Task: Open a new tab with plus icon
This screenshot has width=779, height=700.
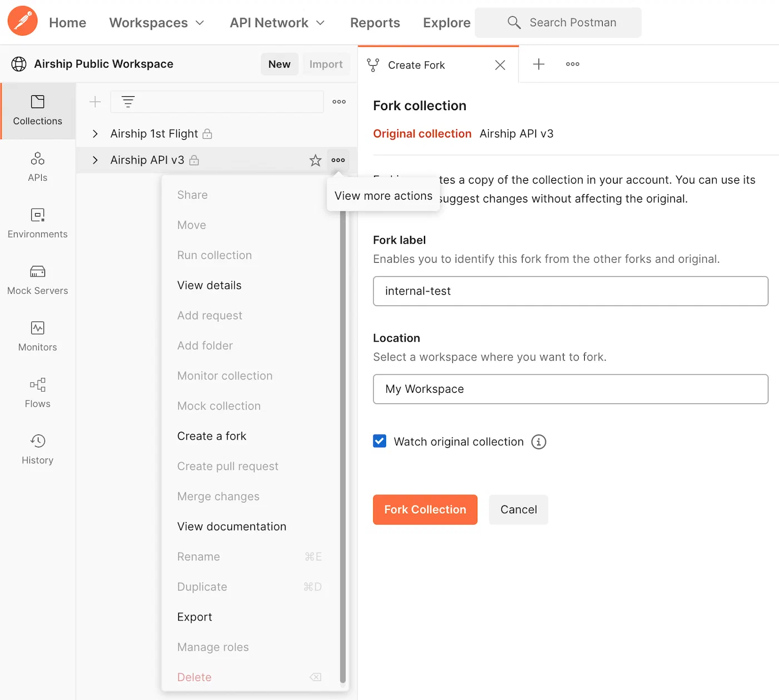Action: point(539,65)
